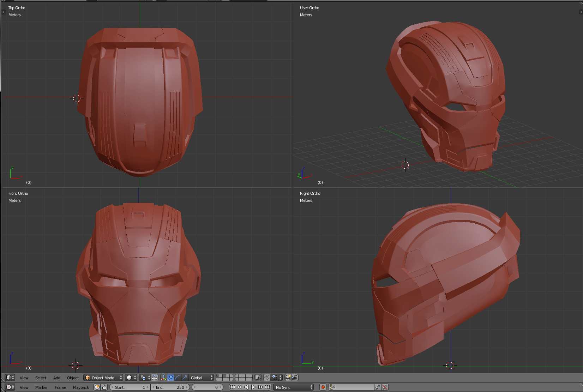Open the Timeline editor type selector
This screenshot has height=392, width=583.
[x=10, y=387]
